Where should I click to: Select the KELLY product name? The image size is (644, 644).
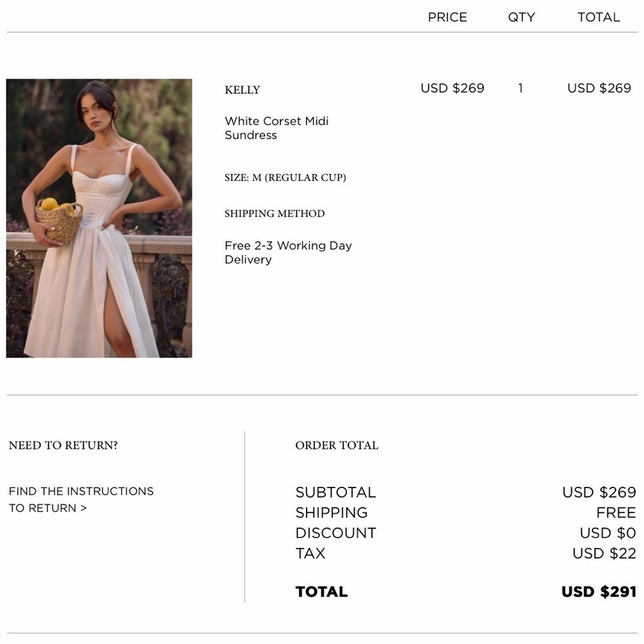(x=242, y=90)
